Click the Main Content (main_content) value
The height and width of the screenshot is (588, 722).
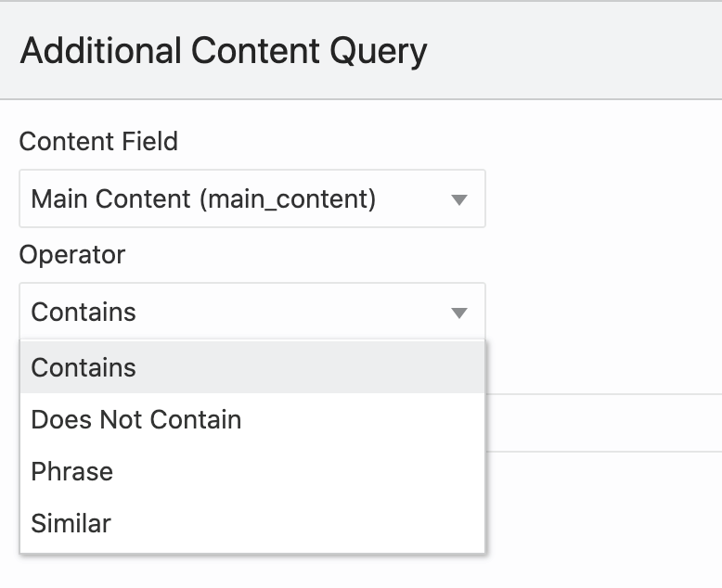203,198
